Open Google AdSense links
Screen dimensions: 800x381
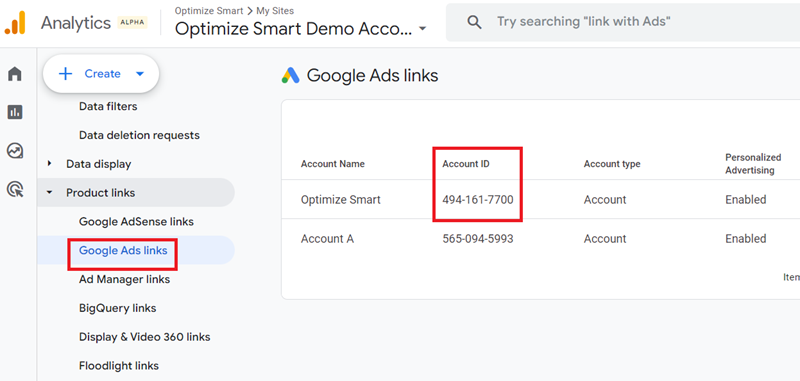(x=136, y=222)
